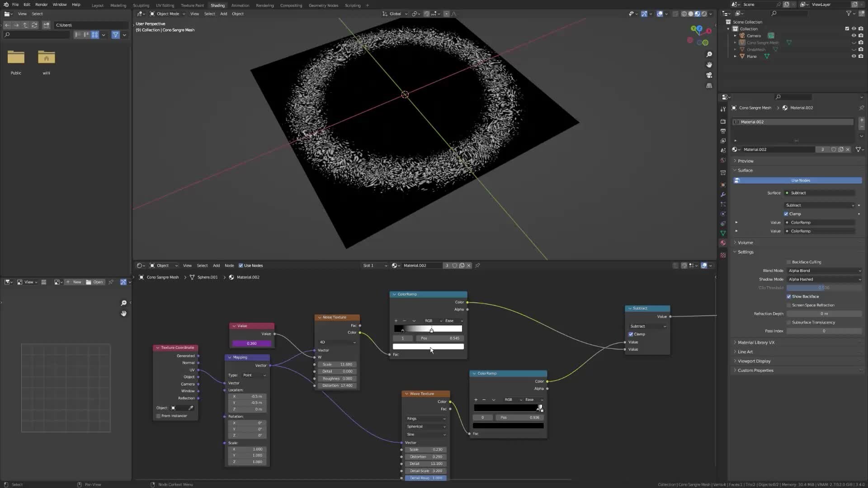Switch to the Compositing workspace tab
This screenshot has width=868, height=488.
291,5
